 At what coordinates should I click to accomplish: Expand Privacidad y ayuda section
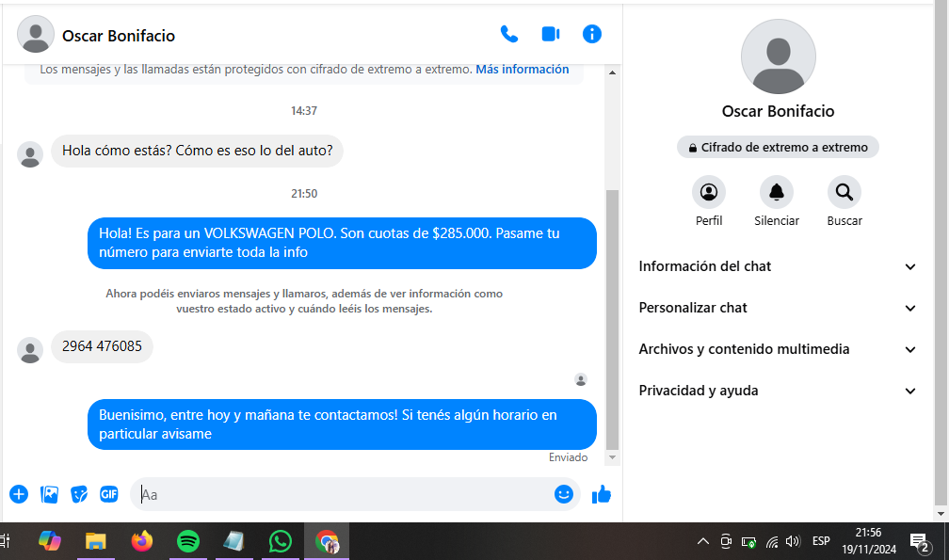coord(778,391)
